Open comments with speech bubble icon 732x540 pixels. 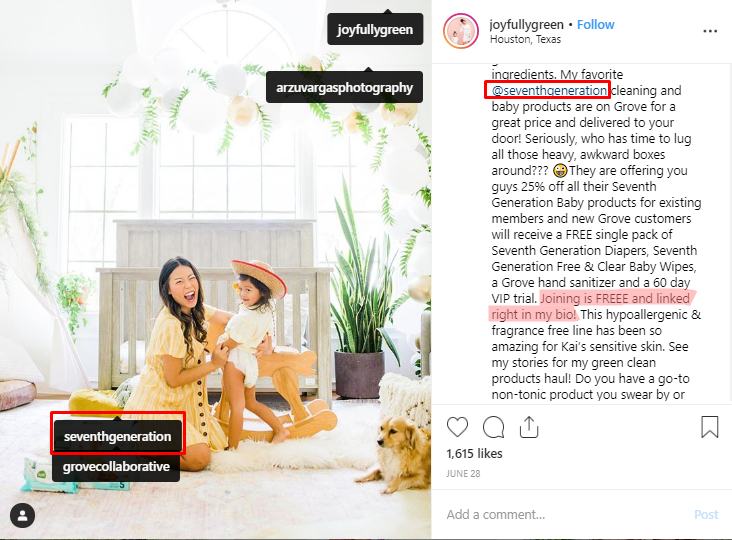493,427
